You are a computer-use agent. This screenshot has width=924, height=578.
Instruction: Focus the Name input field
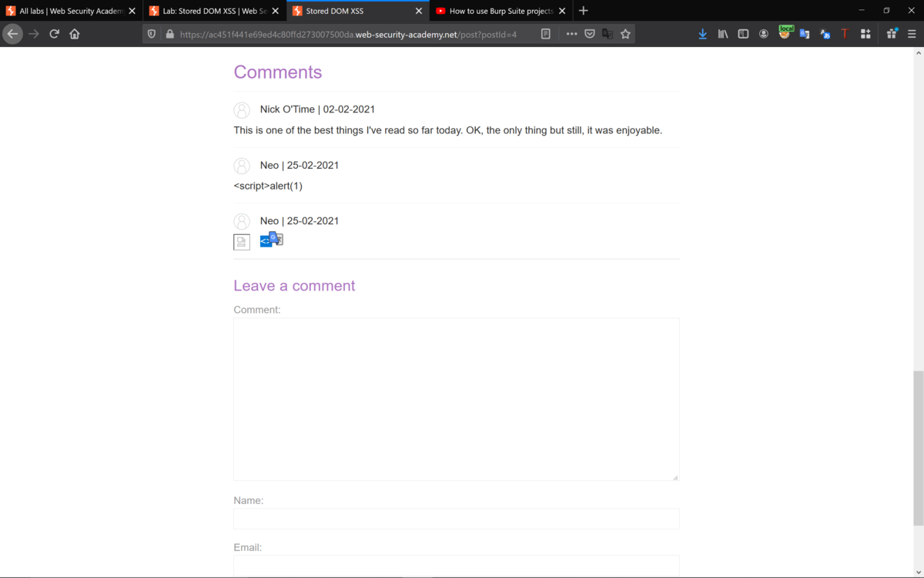pyautogui.click(x=456, y=519)
